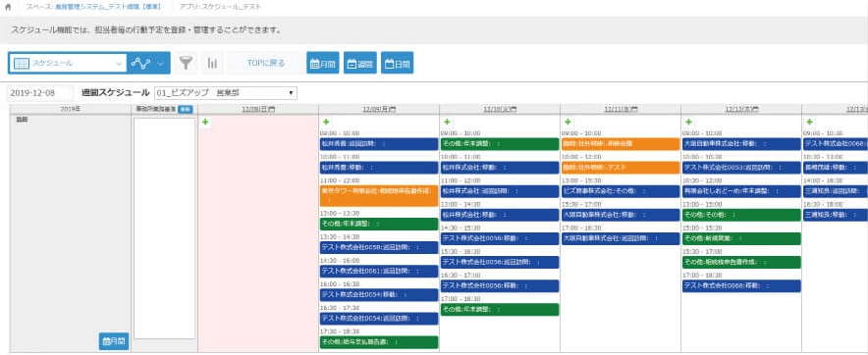Open Monday 14:30 テスト株式会社0061 event
Screen dimensions: 868x355
pos(379,272)
